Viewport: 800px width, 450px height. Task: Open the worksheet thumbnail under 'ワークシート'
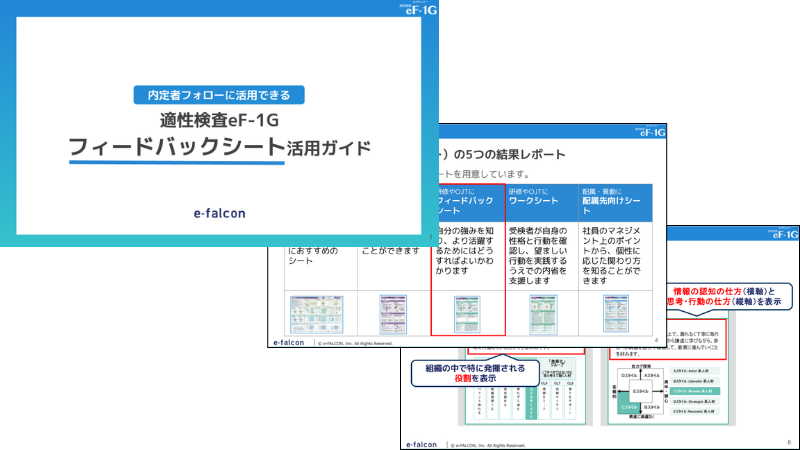[x=543, y=314]
